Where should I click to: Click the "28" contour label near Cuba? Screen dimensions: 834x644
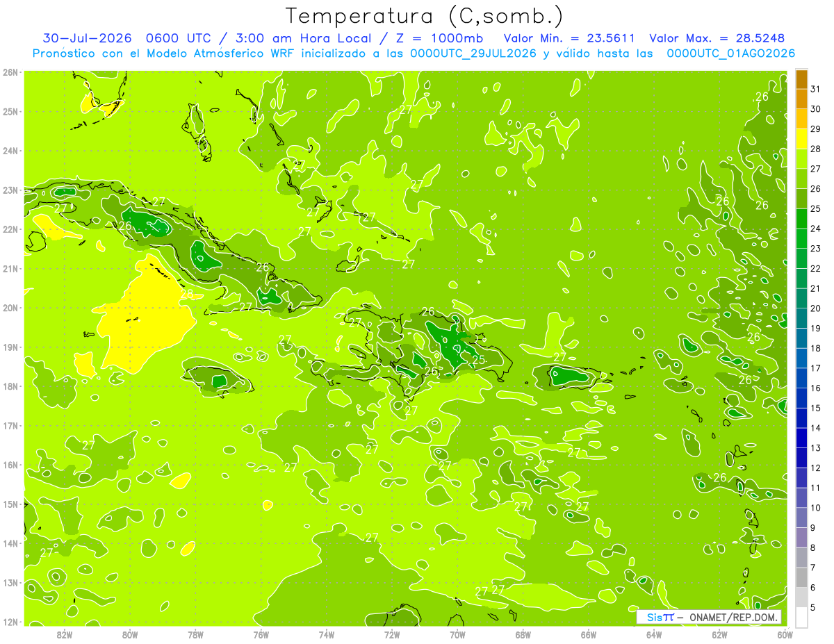click(x=186, y=294)
